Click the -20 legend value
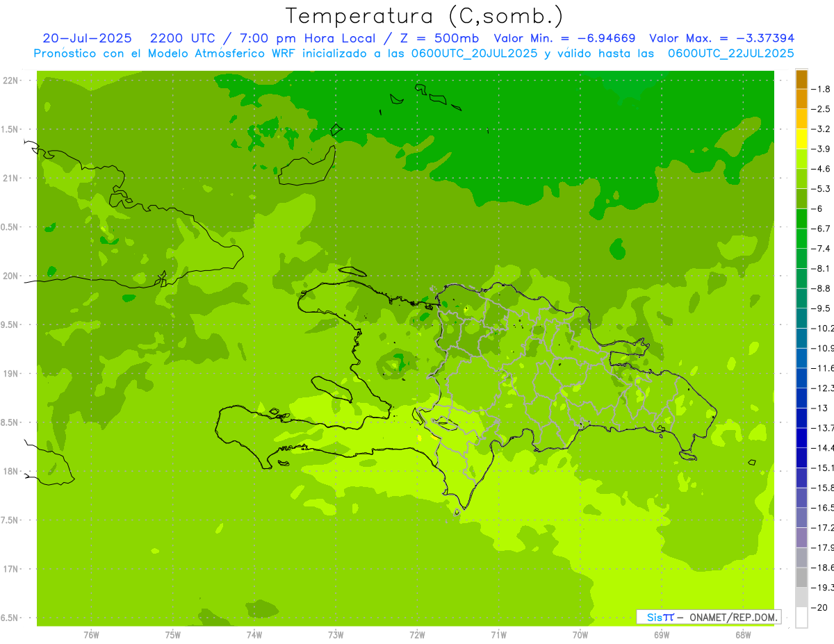Viewport: 834px width, 644px height. [821, 607]
